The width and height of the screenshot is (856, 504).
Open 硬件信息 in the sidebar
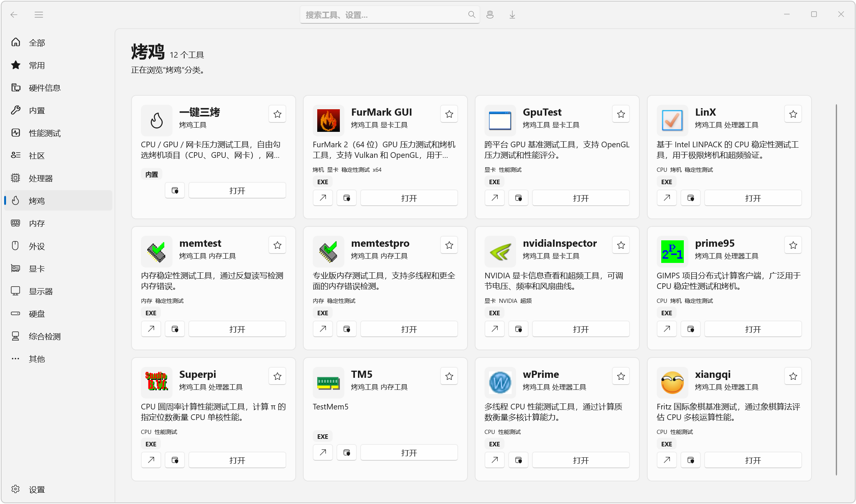[58, 88]
